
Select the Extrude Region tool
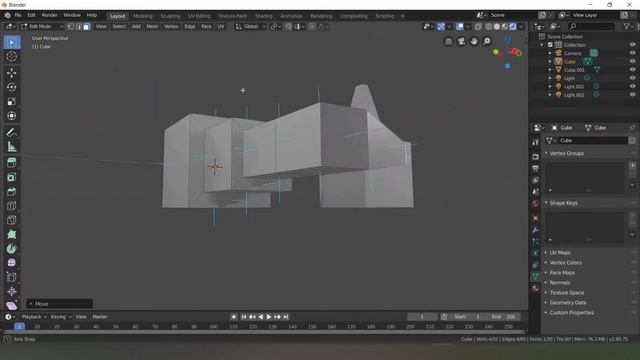pos(12,162)
